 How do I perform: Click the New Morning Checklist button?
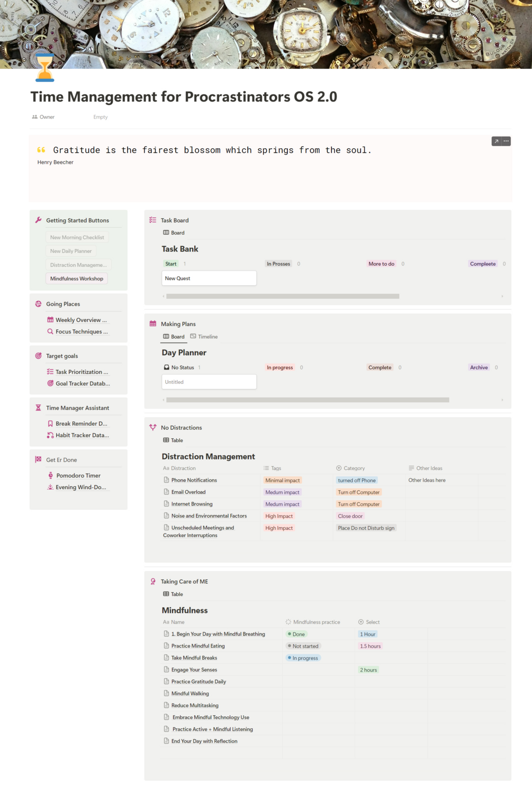pos(77,237)
